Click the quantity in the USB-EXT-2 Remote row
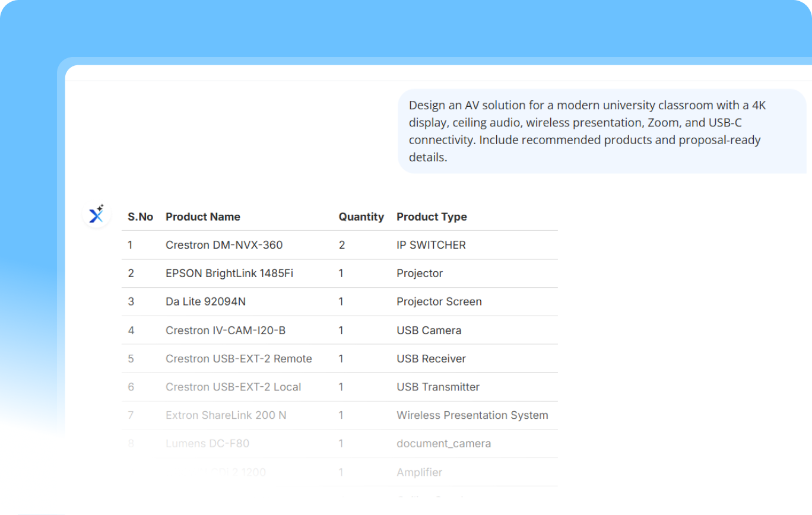 coord(341,359)
